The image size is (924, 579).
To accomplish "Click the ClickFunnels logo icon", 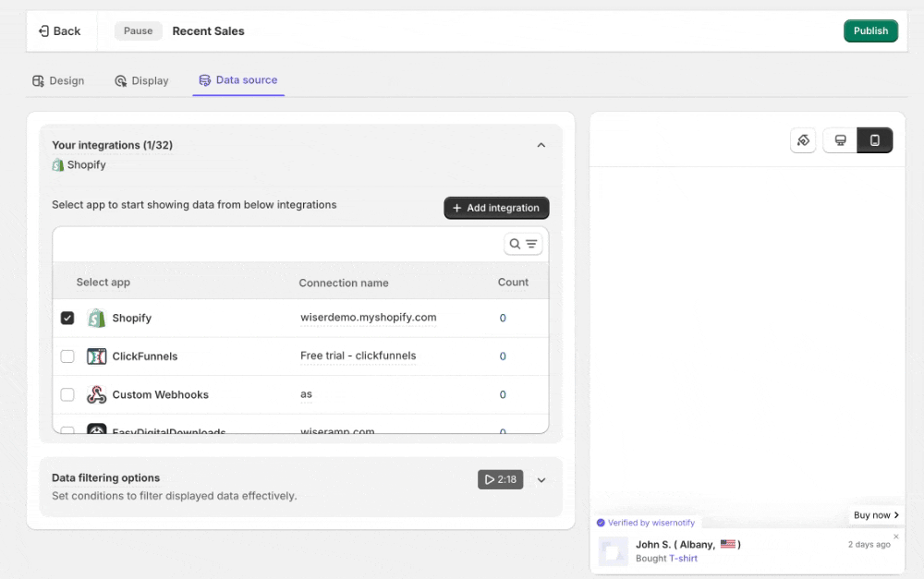I will 97,356.
